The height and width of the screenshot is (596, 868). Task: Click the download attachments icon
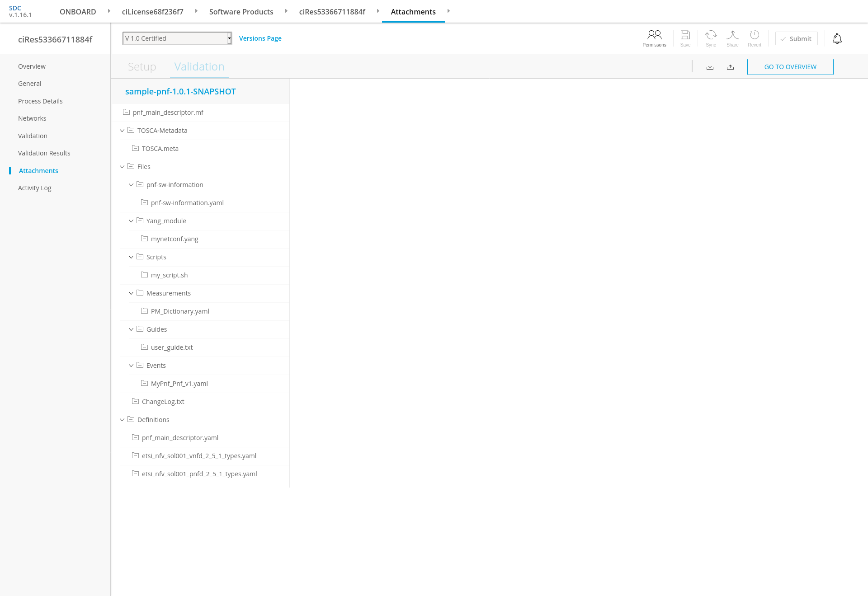(x=710, y=67)
